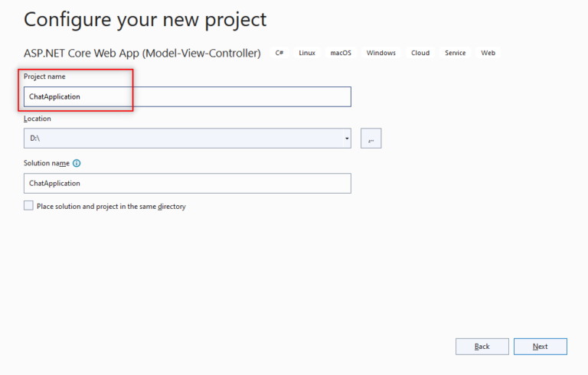Screen dimensions: 588x375
Task: Focus the Project name text field
Action: click(188, 96)
